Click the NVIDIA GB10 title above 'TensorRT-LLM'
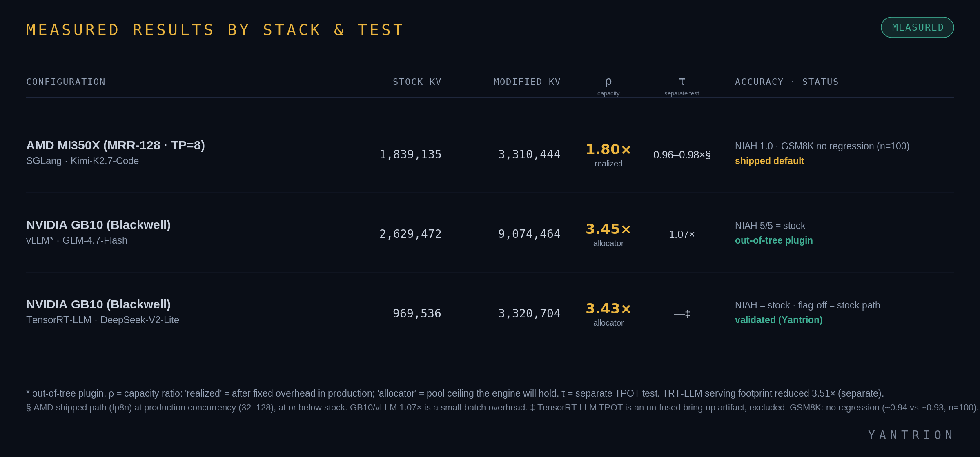 click(x=98, y=304)
